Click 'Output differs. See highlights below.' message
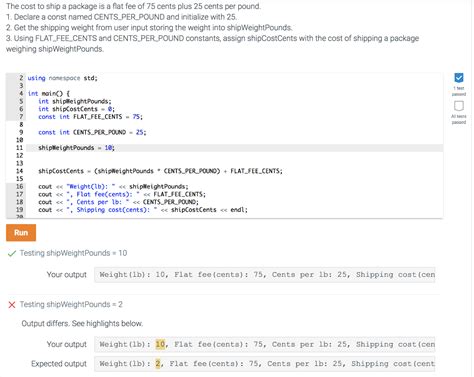Viewport: 474px width, 377px height. point(82,323)
